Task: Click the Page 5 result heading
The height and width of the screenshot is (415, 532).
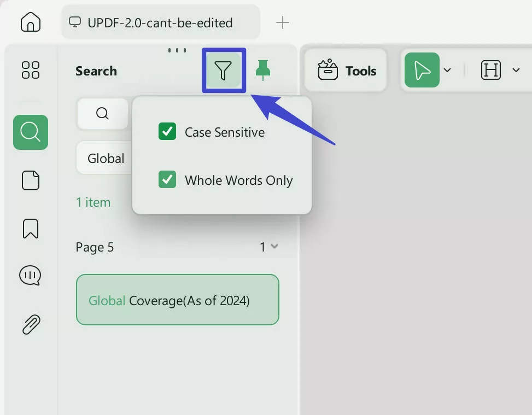Action: (95, 247)
